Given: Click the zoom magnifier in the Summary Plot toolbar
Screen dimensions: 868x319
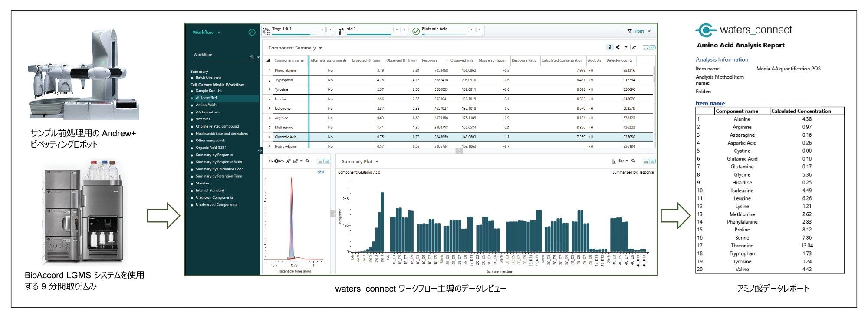Looking at the screenshot, I should pos(633,161).
